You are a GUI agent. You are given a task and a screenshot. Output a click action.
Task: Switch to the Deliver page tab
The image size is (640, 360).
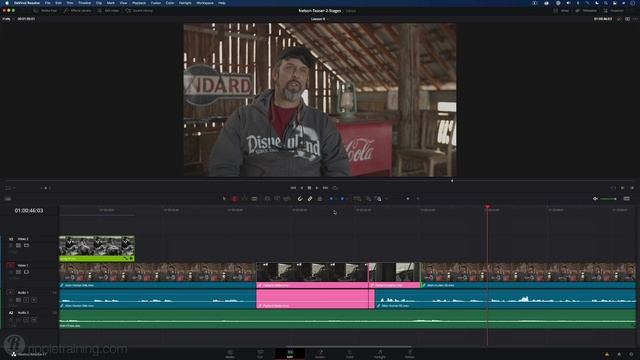tap(410, 353)
